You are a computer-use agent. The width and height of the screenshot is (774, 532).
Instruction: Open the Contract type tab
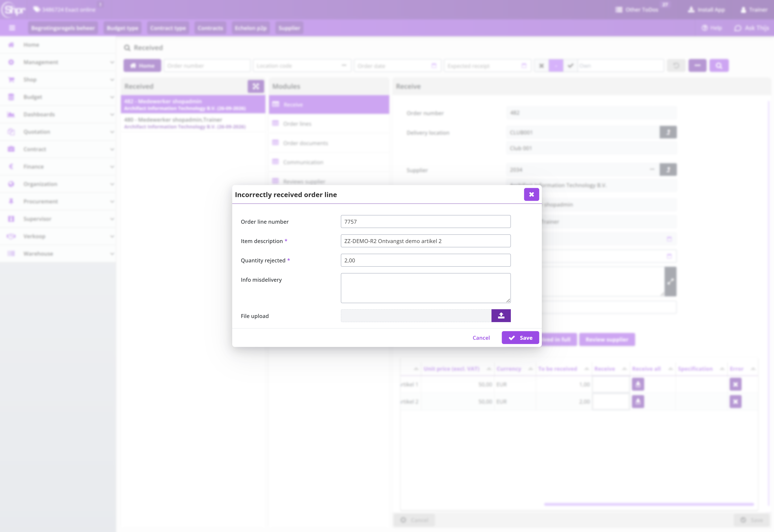(x=168, y=28)
